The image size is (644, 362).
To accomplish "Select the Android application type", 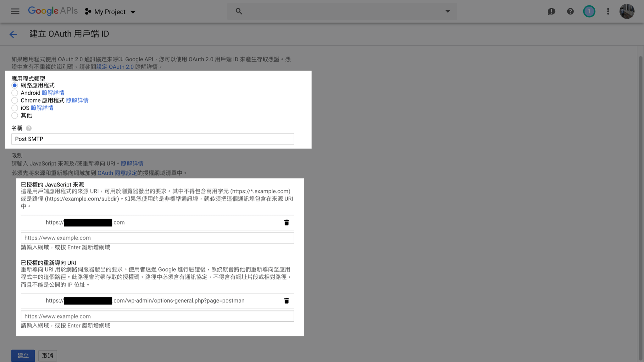I will coord(14,93).
